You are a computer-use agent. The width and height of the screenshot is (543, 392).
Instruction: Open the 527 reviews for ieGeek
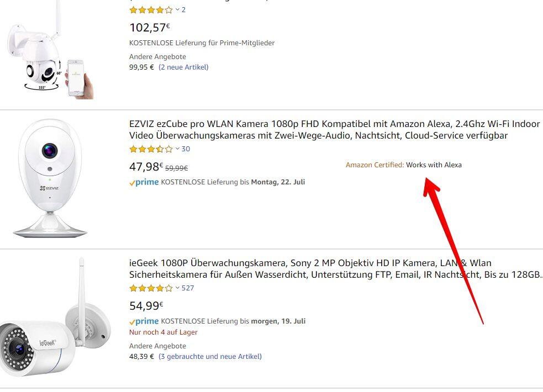tap(188, 288)
